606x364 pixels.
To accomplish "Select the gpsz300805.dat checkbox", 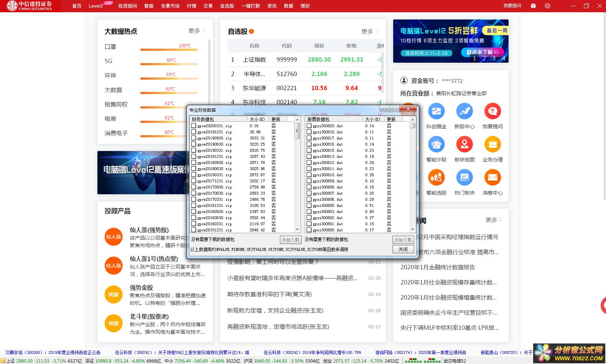I will (309, 205).
